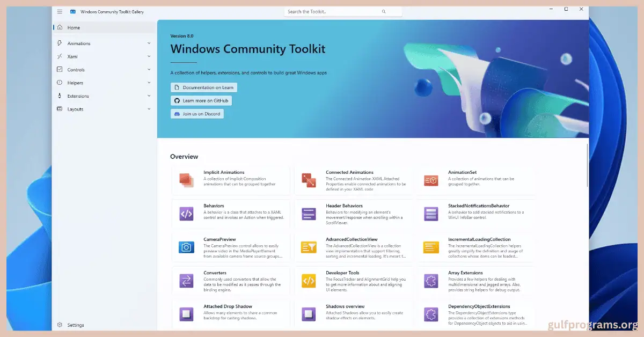Select the AdvancedCollectionView sample icon
The height and width of the screenshot is (337, 644).
[309, 247]
